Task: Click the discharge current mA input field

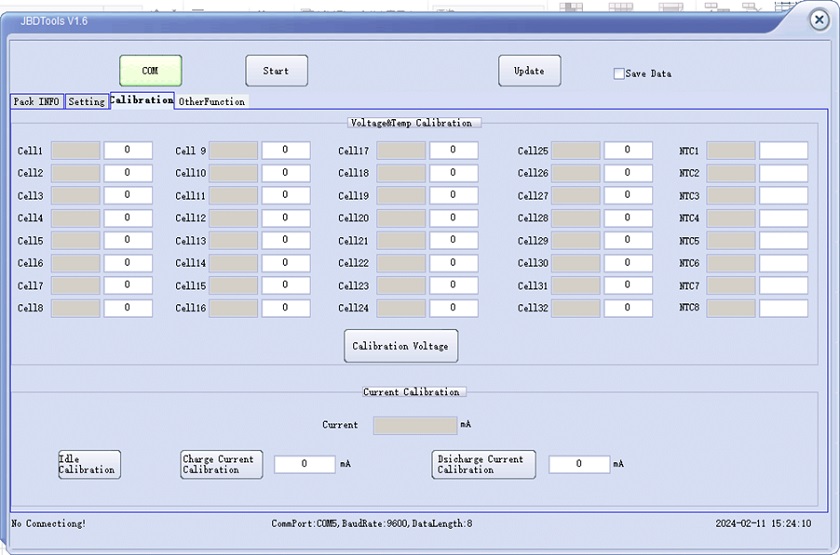Action: point(579,464)
